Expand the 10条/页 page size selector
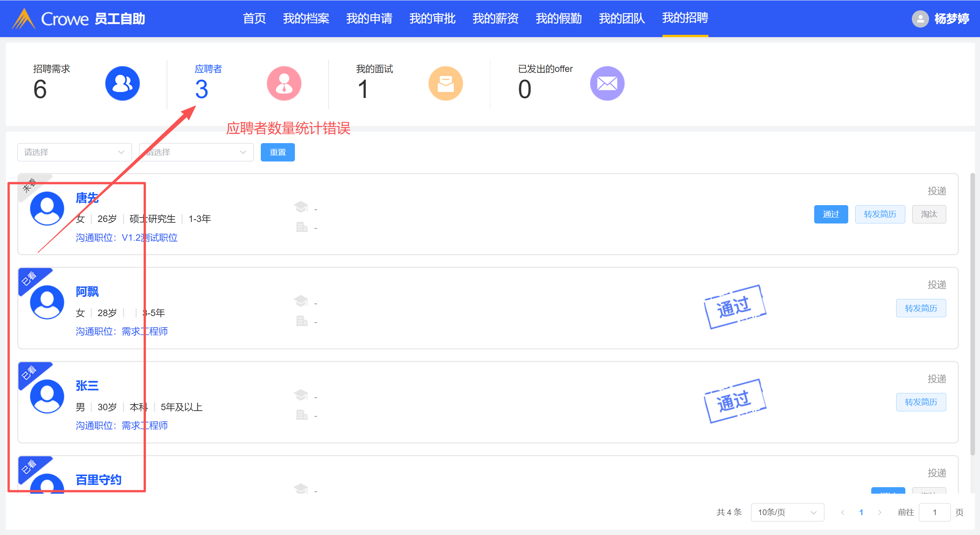This screenshot has height=535, width=980. click(x=787, y=512)
